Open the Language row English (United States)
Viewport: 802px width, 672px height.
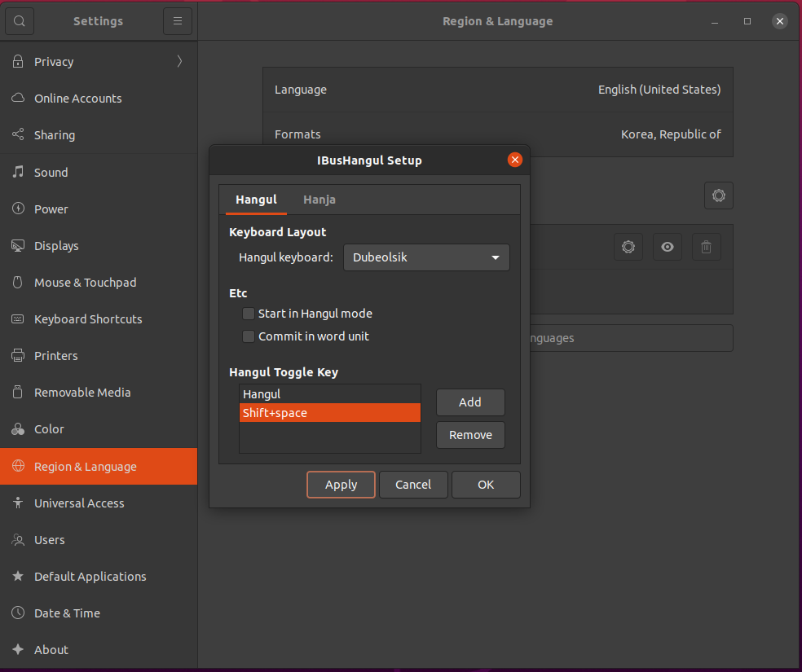pyautogui.click(x=498, y=90)
